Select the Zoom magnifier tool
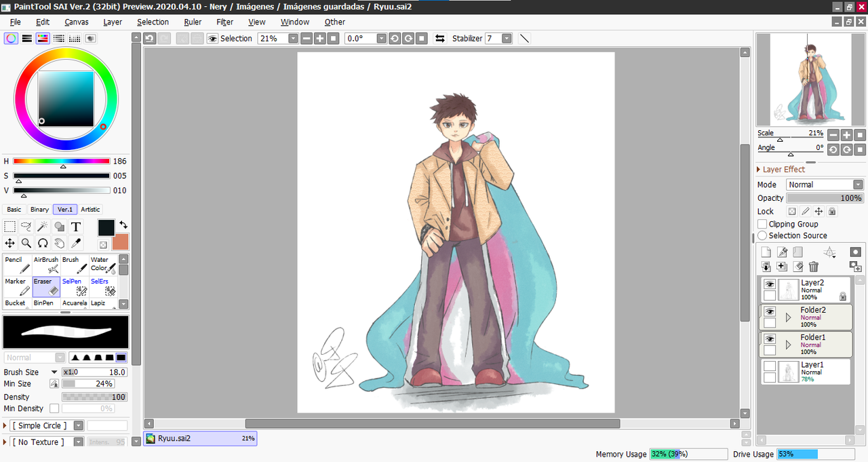 click(26, 243)
